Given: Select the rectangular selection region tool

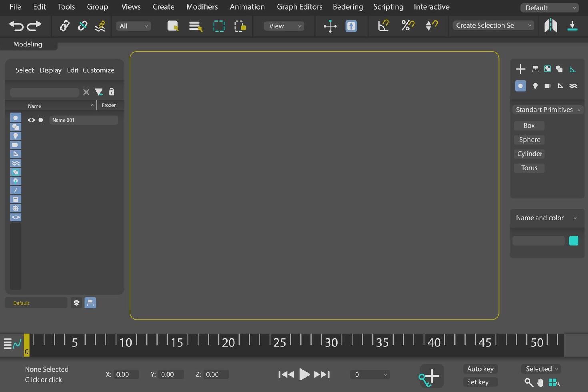Looking at the screenshot, I should (219, 26).
